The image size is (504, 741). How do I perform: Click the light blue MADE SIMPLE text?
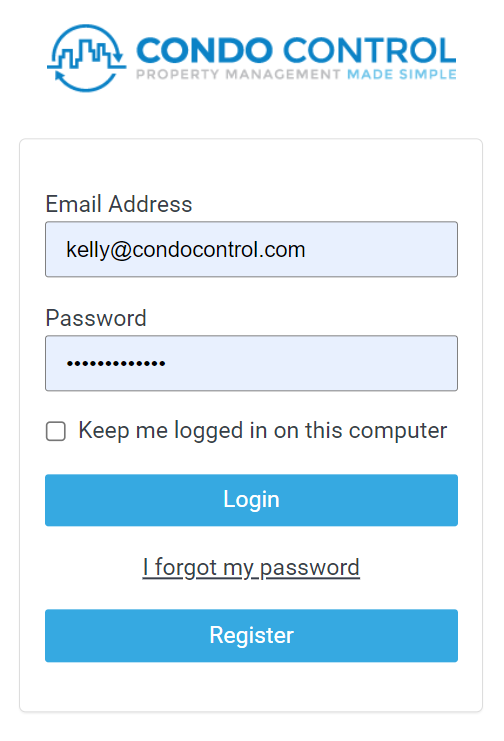(402, 75)
